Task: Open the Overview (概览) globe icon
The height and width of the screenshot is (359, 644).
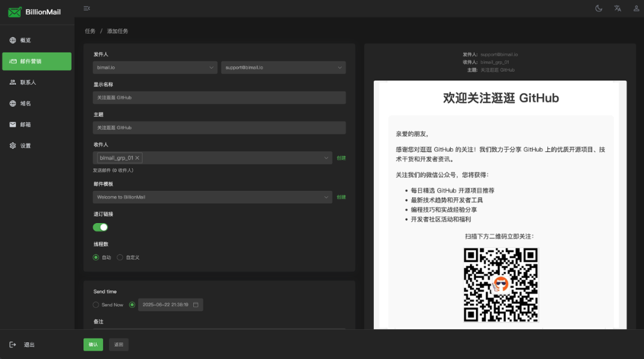Action: [13, 40]
